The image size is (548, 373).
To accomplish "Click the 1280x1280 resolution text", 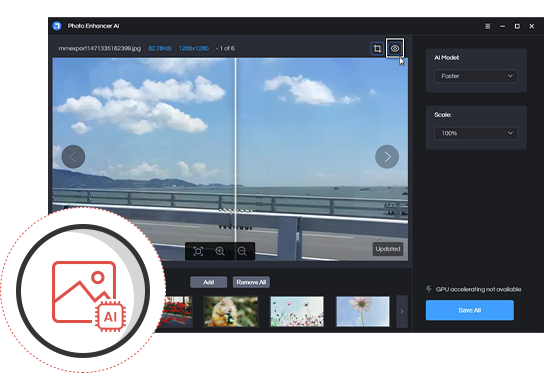I will (194, 48).
